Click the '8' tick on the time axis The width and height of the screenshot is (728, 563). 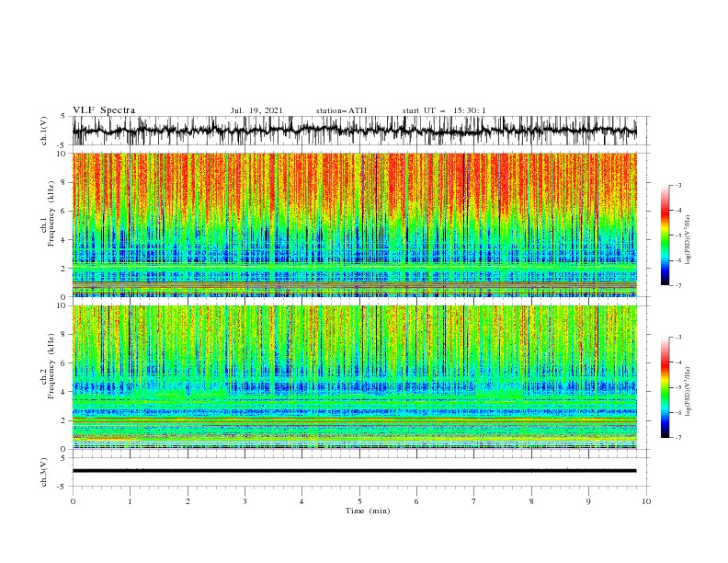click(531, 501)
